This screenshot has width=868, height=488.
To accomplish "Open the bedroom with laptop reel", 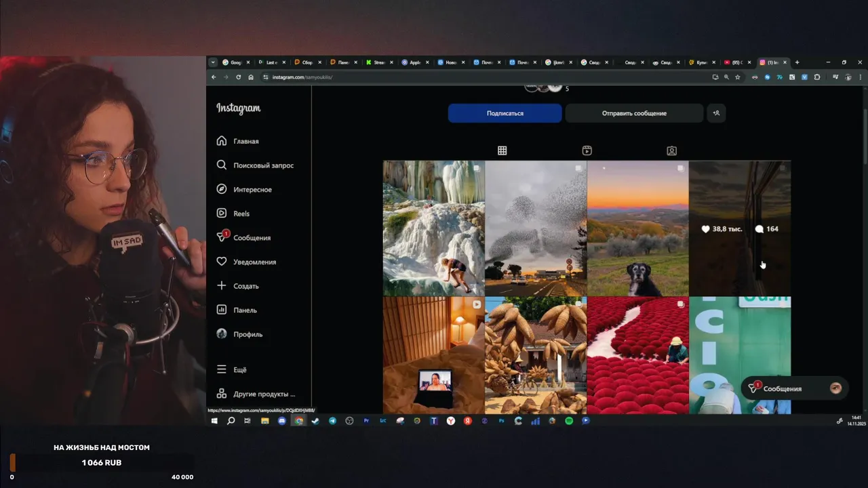I will pyautogui.click(x=433, y=355).
